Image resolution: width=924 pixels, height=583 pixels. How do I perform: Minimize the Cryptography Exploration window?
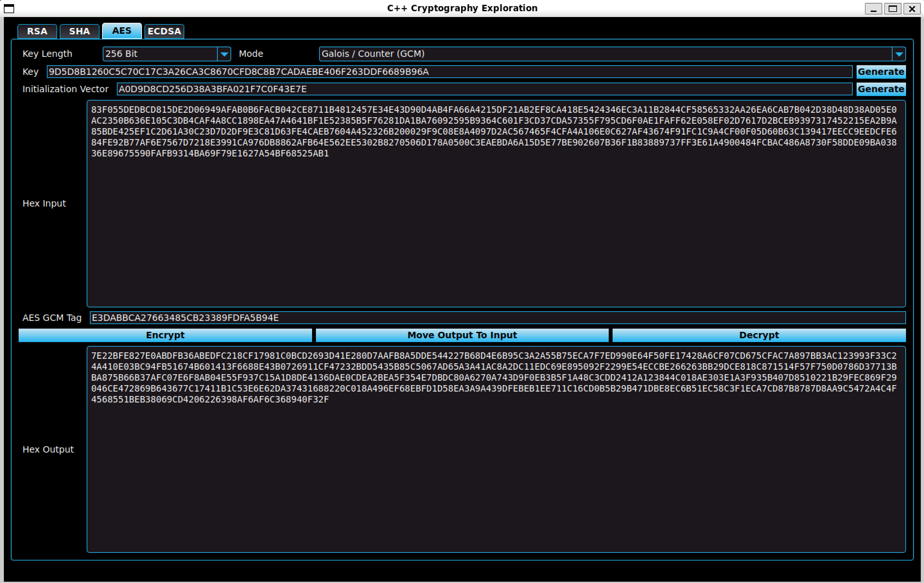coord(874,9)
